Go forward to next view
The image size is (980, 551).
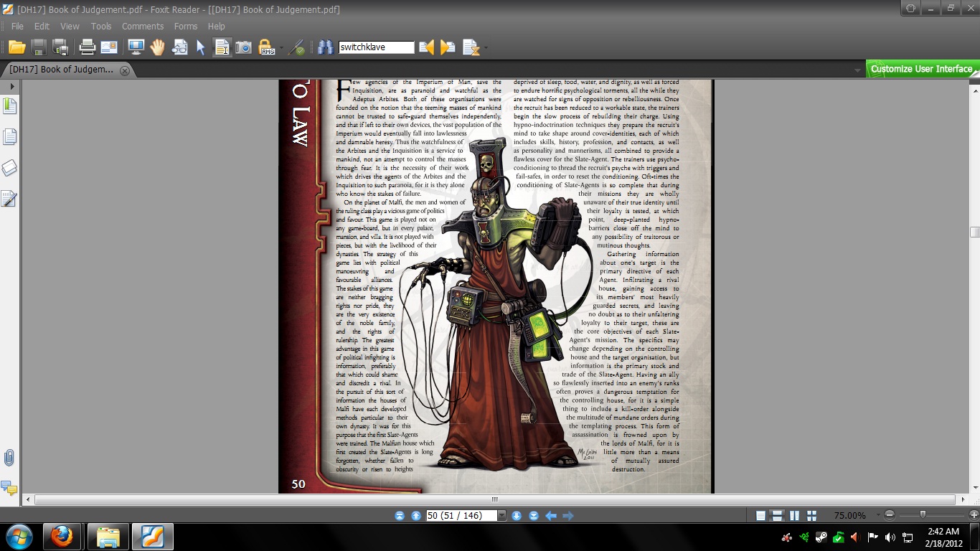pyautogui.click(x=568, y=515)
